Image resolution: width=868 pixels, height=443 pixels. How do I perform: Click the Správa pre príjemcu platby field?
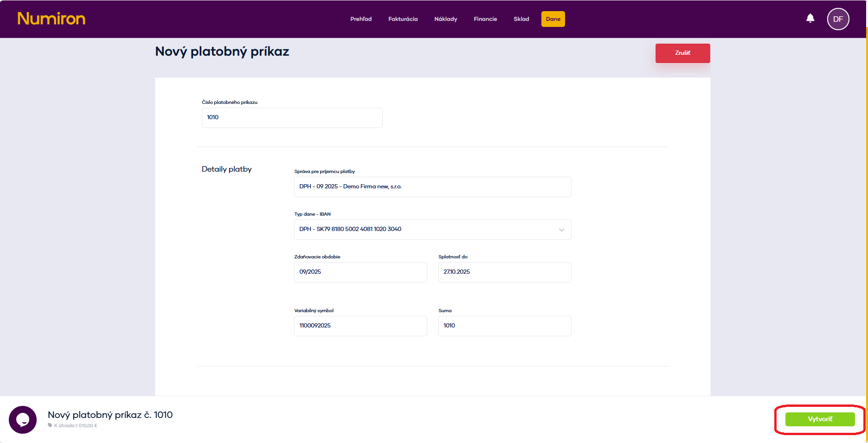(x=432, y=187)
